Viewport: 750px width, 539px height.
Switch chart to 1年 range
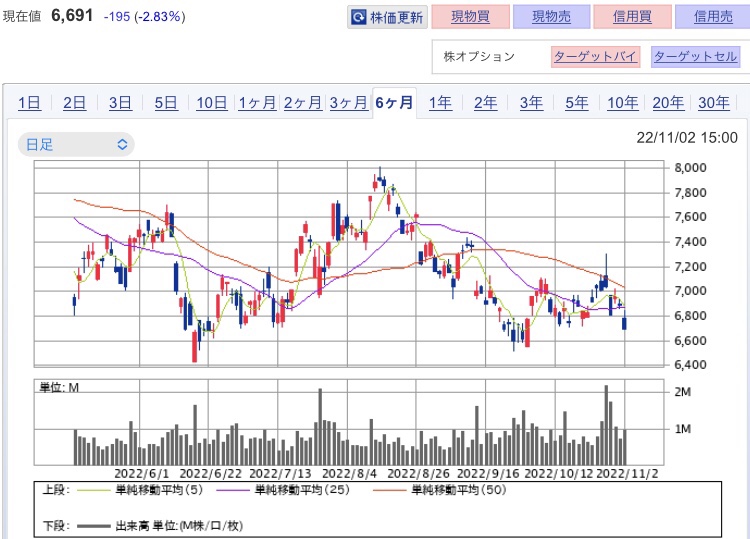(x=440, y=103)
